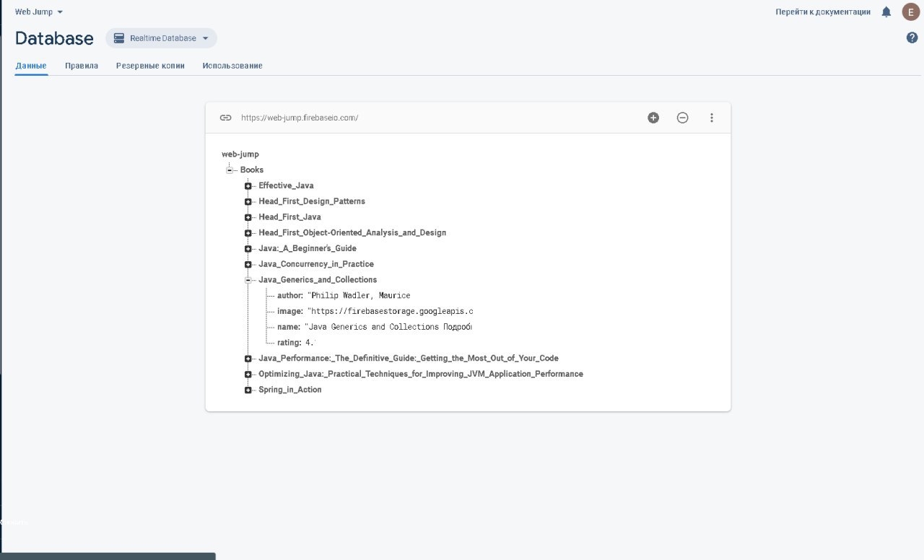Open the Резервные копии tab
Image resolution: width=924 pixels, height=560 pixels.
150,66
